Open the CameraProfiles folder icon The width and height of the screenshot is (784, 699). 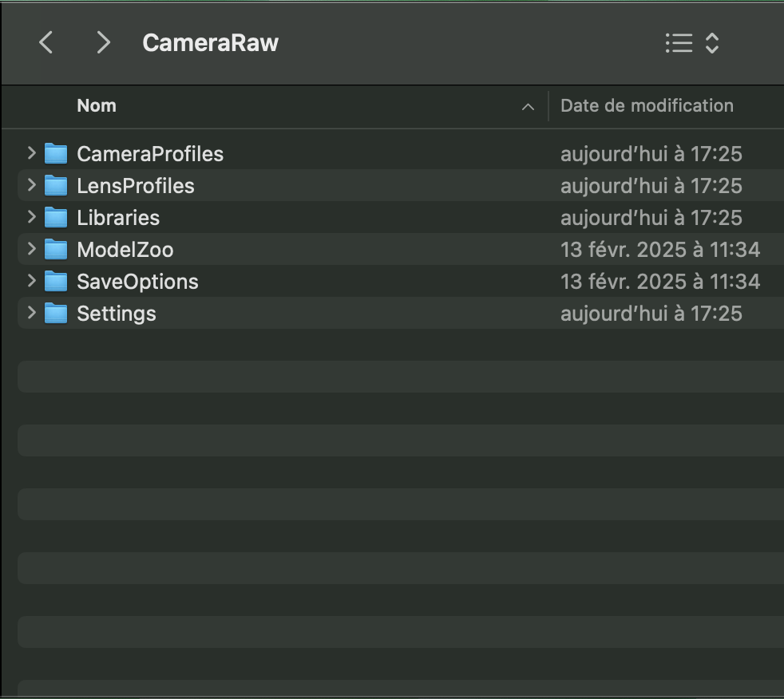pos(56,153)
